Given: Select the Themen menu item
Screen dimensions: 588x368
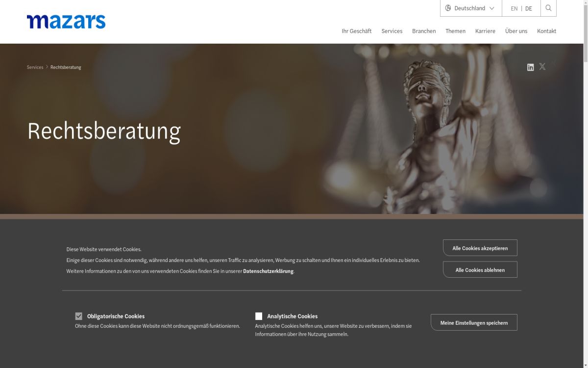Looking at the screenshot, I should 456,31.
